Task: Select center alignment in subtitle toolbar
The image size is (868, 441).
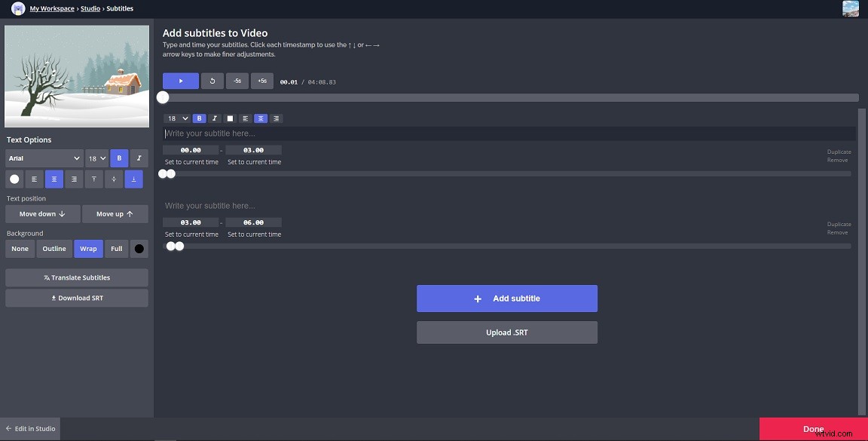Action: [261, 118]
